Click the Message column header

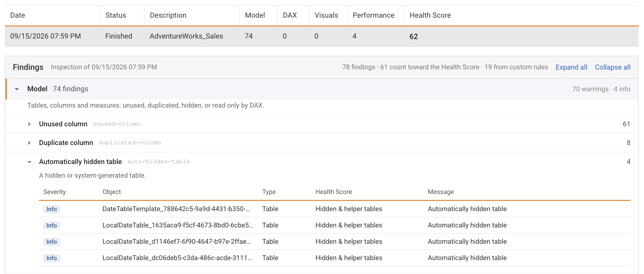441,192
